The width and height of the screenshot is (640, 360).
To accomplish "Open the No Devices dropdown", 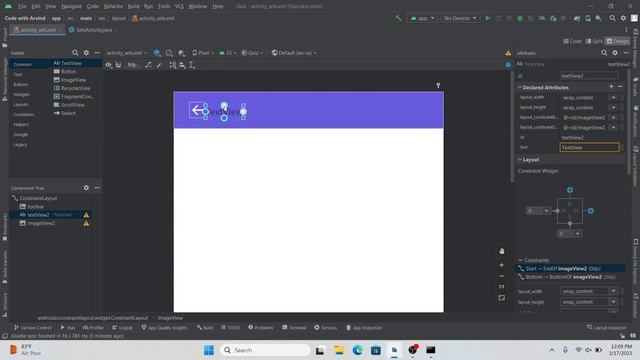I will [460, 18].
